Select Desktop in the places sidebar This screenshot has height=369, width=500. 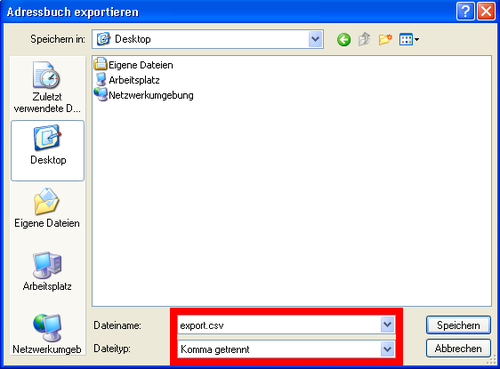pyautogui.click(x=48, y=151)
